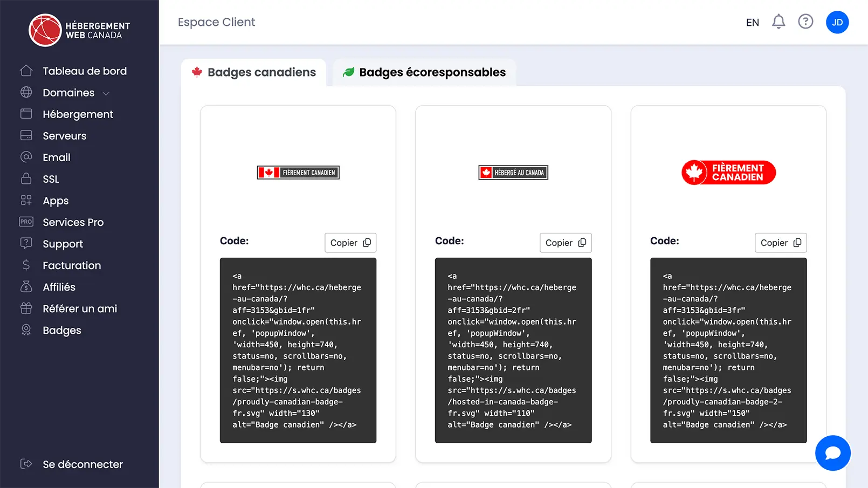868x488 pixels.
Task: Go to Tableau de bord
Action: (x=85, y=71)
